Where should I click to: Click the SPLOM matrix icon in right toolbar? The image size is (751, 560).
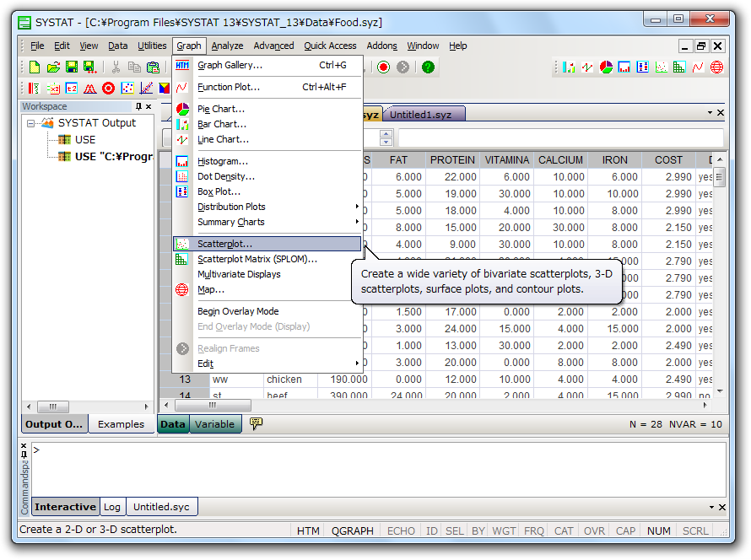[x=679, y=67]
